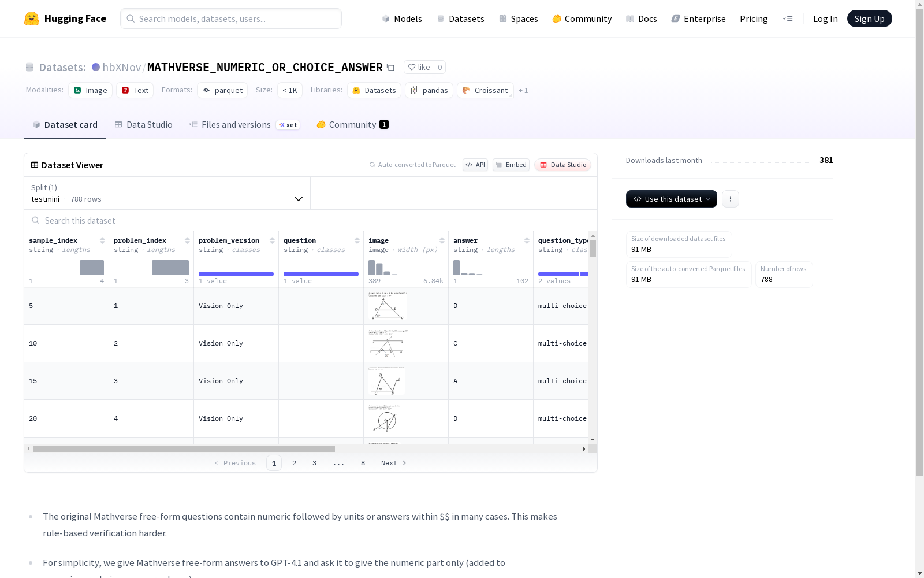Open Enterprise in the top navigation
Viewport: 924px width, 578px height.
699,18
